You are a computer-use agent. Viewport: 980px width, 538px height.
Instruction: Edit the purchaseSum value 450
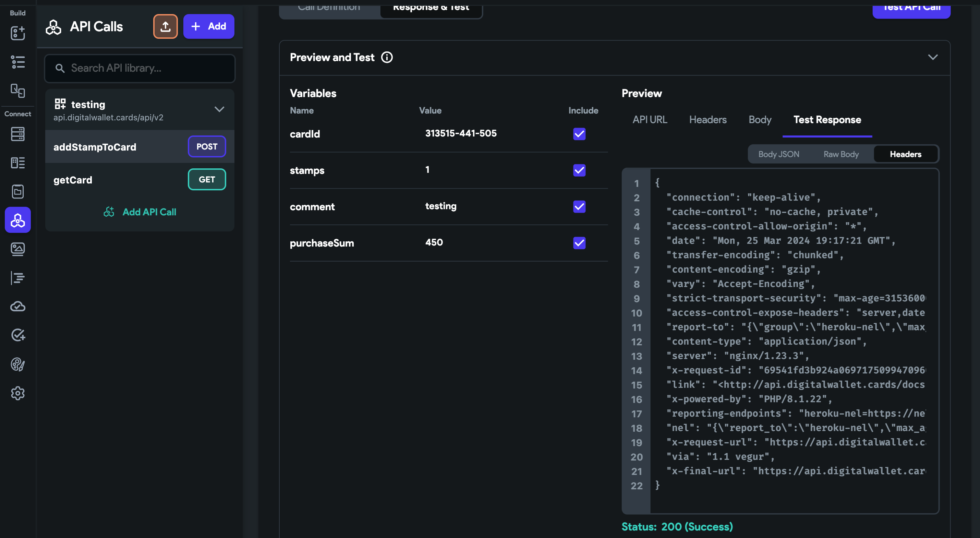(434, 242)
